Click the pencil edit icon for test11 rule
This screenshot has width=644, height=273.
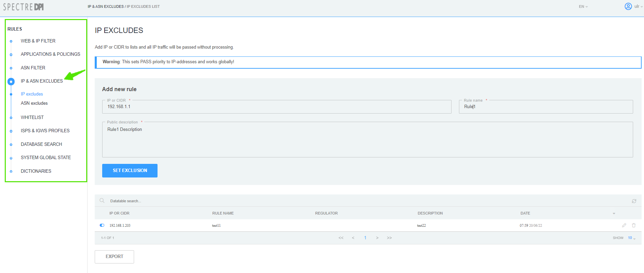pyautogui.click(x=624, y=225)
